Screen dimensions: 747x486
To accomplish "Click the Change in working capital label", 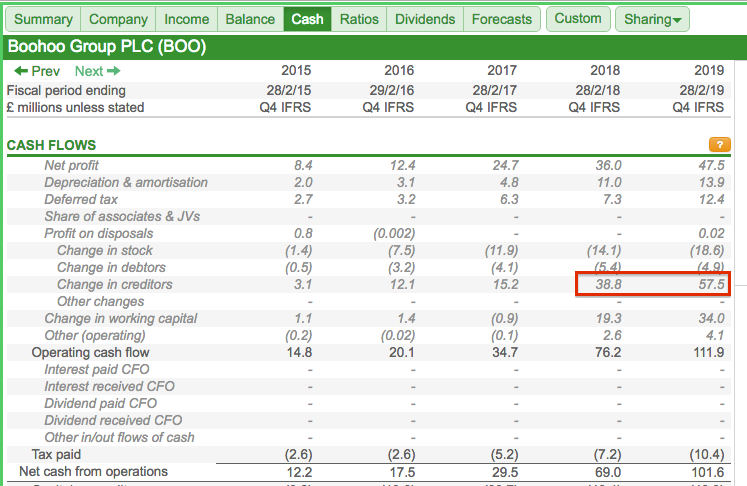I will coord(121,318).
